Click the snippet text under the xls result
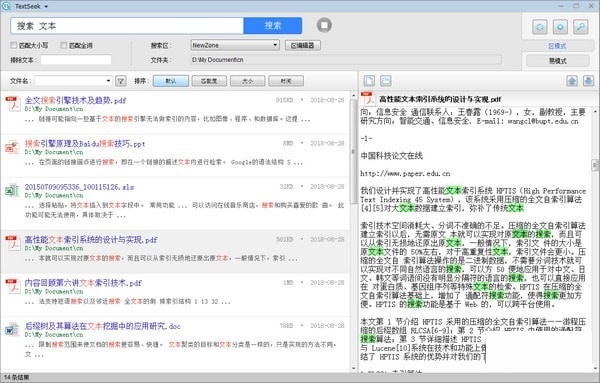600x383 pixels. click(x=184, y=210)
